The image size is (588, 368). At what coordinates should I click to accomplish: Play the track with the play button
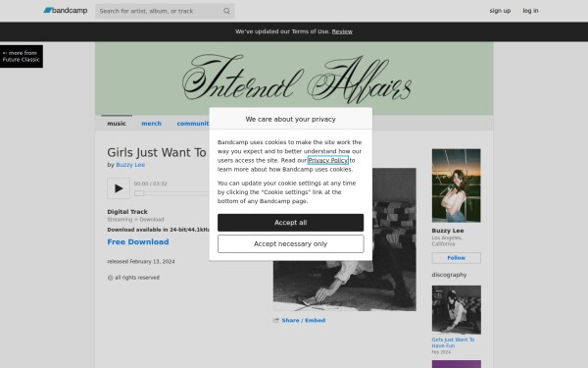click(119, 188)
